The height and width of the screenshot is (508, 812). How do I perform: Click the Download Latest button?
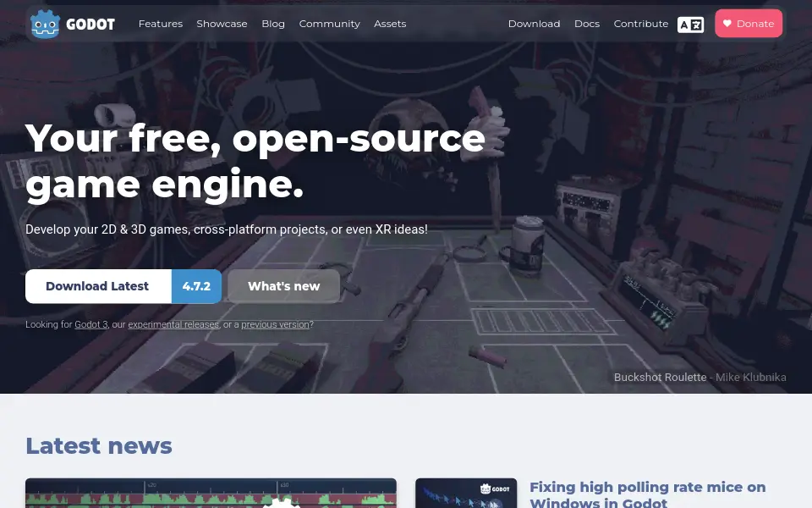tap(98, 286)
